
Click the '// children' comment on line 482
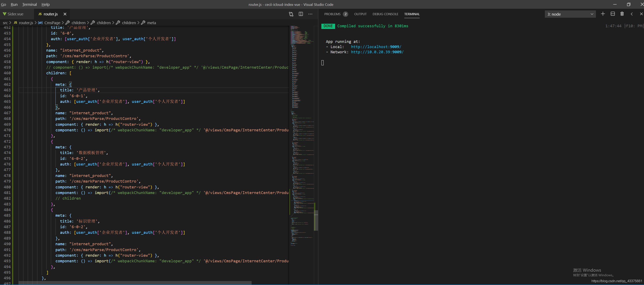tap(68, 198)
